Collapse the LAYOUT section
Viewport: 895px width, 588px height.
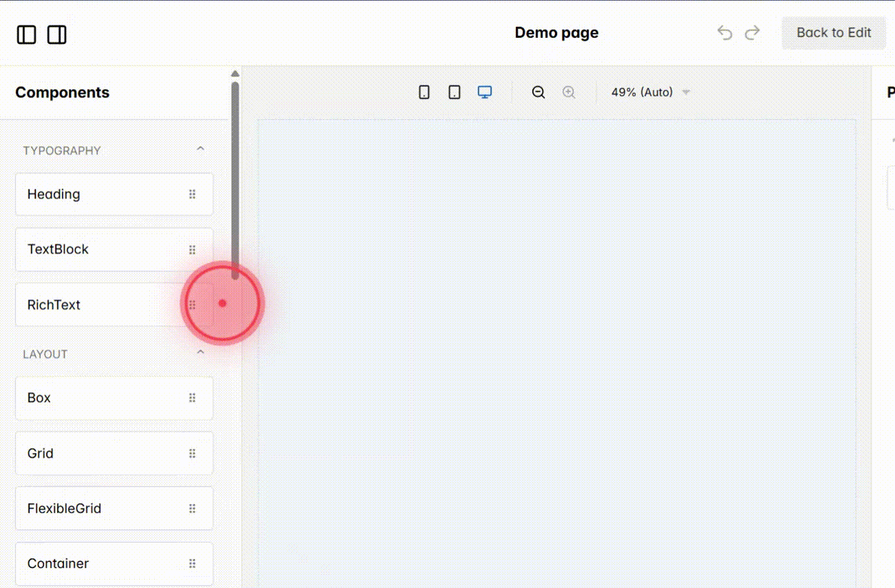pyautogui.click(x=200, y=352)
